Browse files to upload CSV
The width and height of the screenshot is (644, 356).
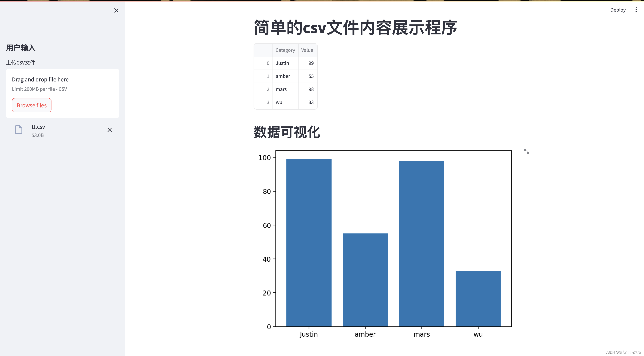click(32, 105)
